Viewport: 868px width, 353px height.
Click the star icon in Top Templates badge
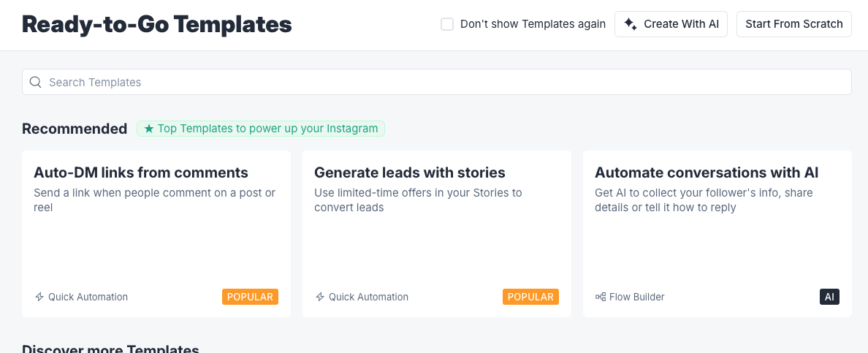[149, 129]
